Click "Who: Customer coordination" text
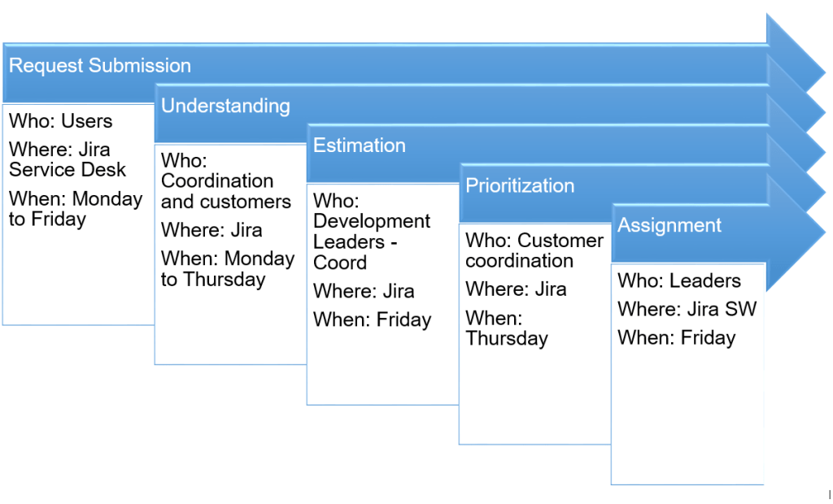Screen dimensions: 833x504 click(534, 250)
